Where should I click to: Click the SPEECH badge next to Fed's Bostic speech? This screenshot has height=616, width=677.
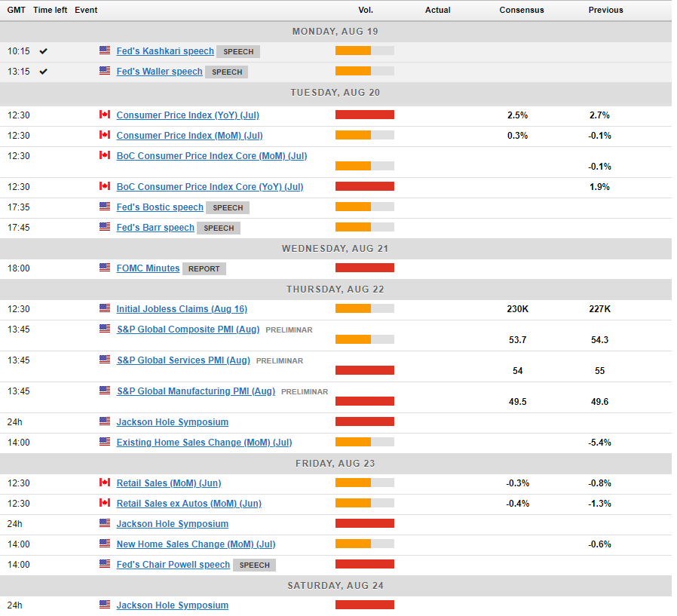228,208
